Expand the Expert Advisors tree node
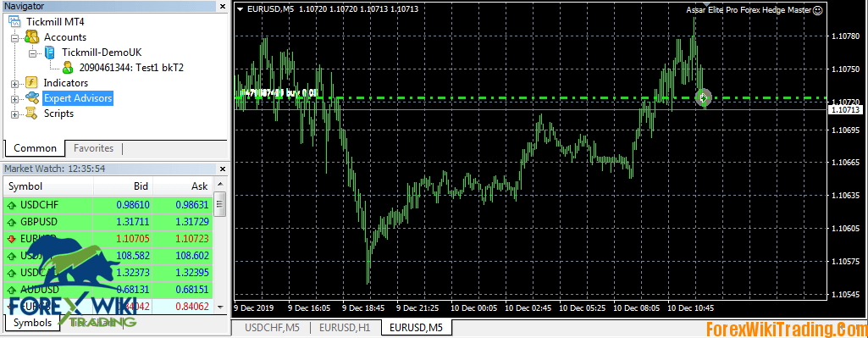Image resolution: width=868 pixels, height=338 pixels. click(15, 98)
